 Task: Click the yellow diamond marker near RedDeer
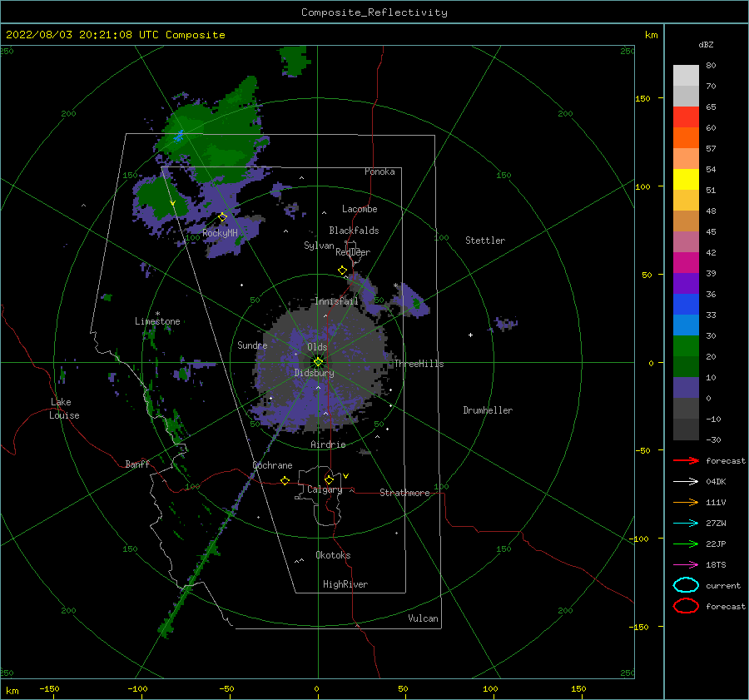[x=343, y=270]
